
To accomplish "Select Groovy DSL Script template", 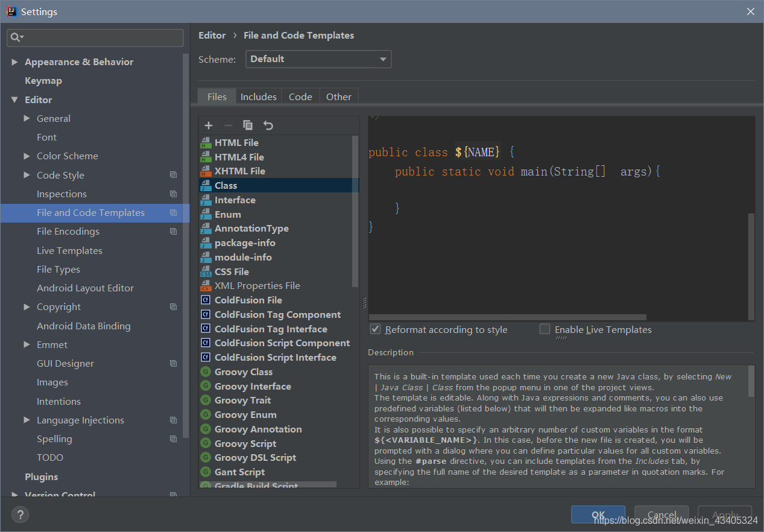I will (x=255, y=458).
